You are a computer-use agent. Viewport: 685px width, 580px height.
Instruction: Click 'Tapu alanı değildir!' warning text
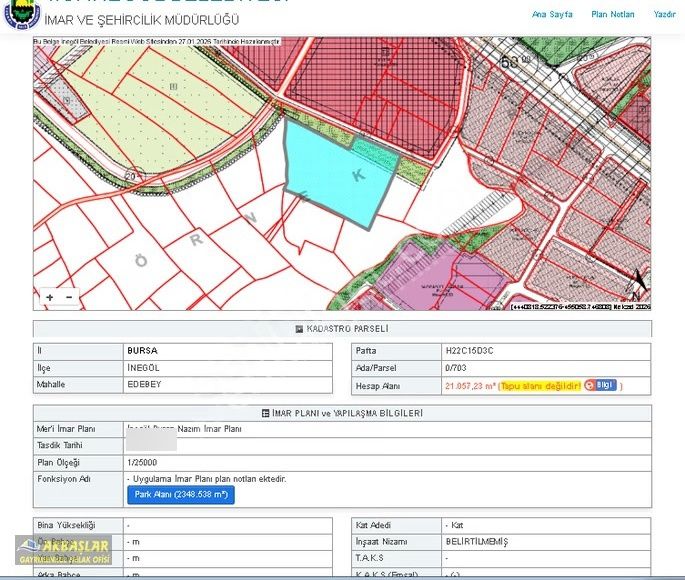[x=540, y=386]
